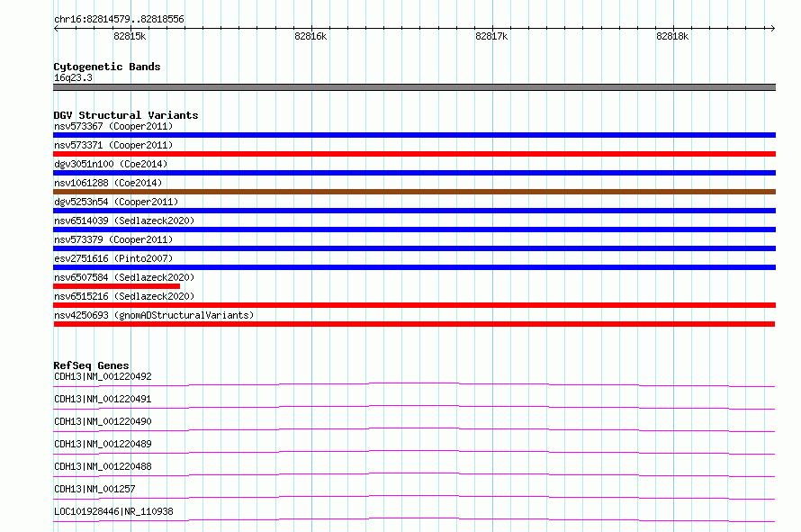Open variant nsv1061288 (Coe2014) label
This screenshot has height=532, width=801.
click(x=108, y=183)
